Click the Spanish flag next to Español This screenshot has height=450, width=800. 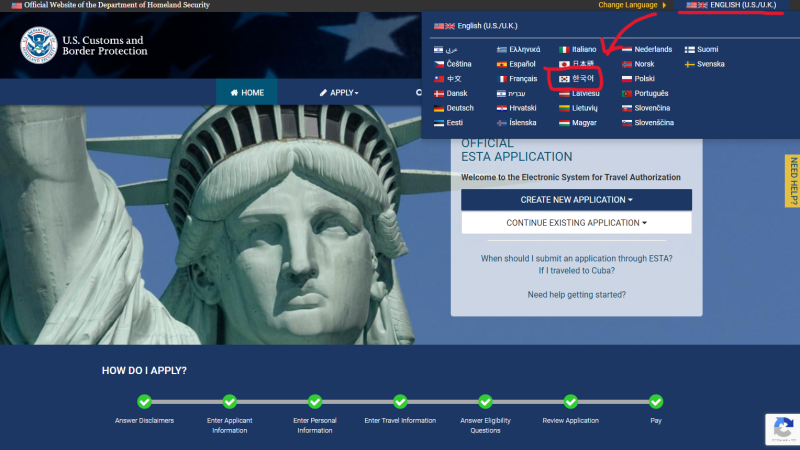[x=502, y=64]
